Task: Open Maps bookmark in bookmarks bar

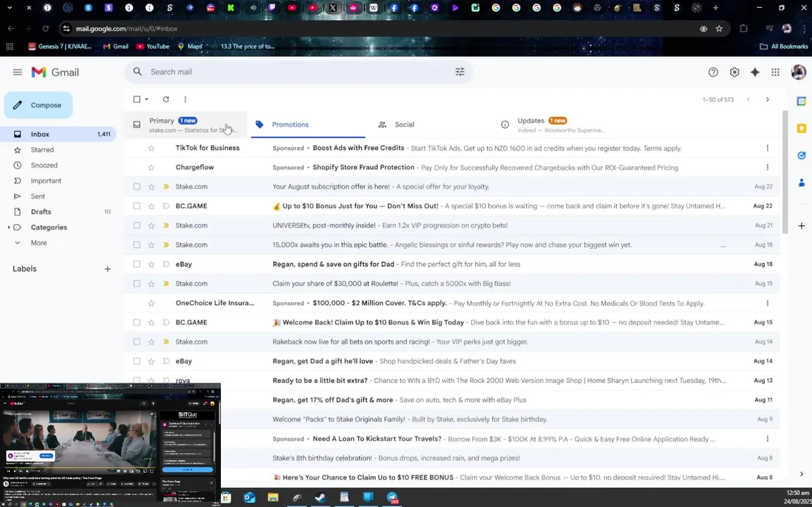Action: tap(190, 46)
